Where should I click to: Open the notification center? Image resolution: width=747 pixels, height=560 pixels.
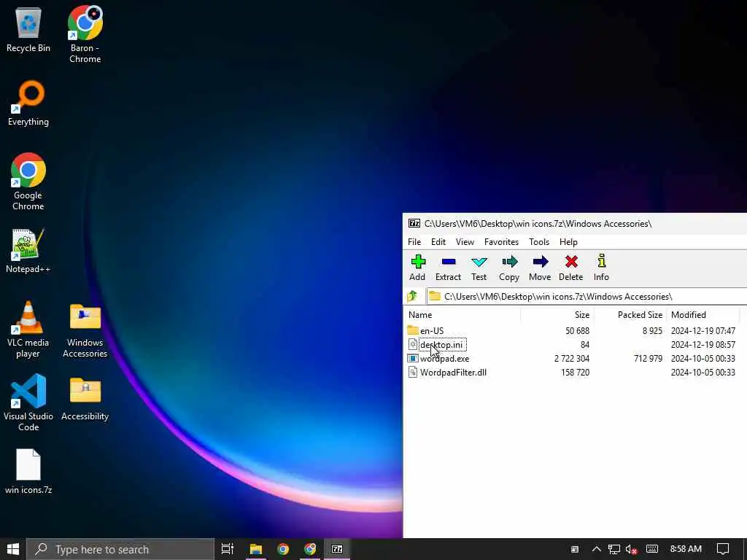point(723,549)
